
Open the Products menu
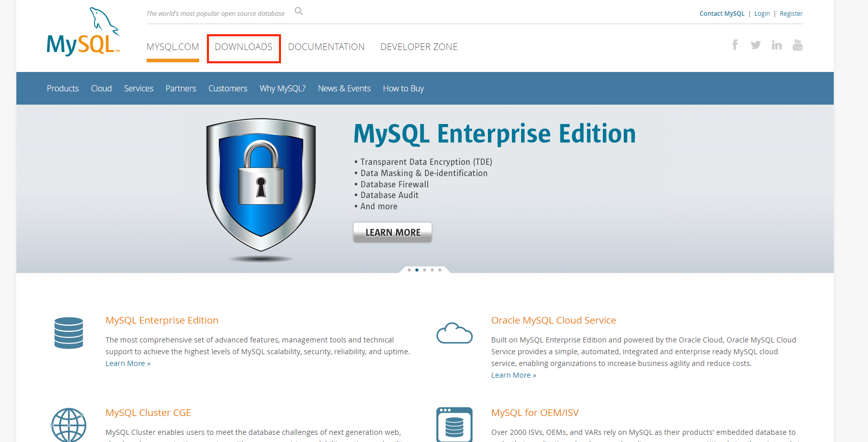63,88
